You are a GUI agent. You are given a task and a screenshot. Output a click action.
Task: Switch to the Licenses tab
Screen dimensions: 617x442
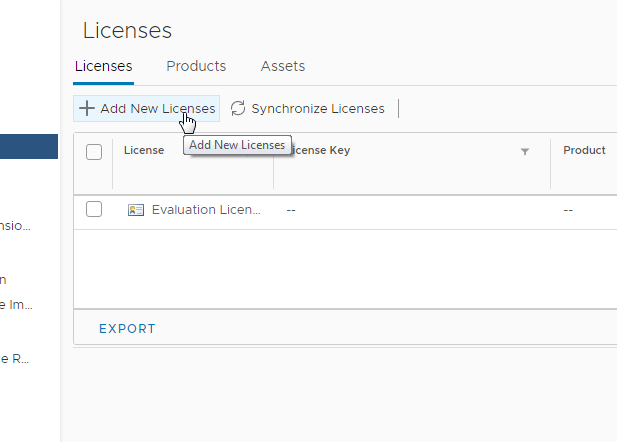103,66
